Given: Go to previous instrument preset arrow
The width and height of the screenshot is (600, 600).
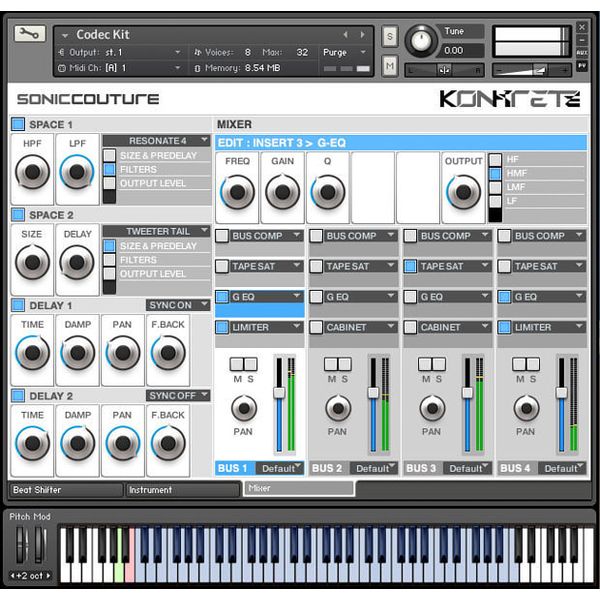Looking at the screenshot, I should [x=346, y=35].
